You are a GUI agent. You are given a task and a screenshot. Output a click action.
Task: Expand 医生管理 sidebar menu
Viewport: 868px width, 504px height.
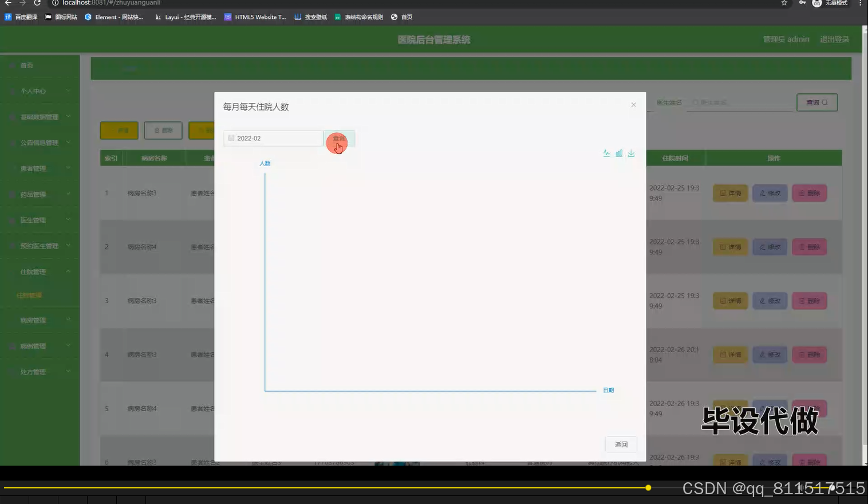[x=40, y=220]
